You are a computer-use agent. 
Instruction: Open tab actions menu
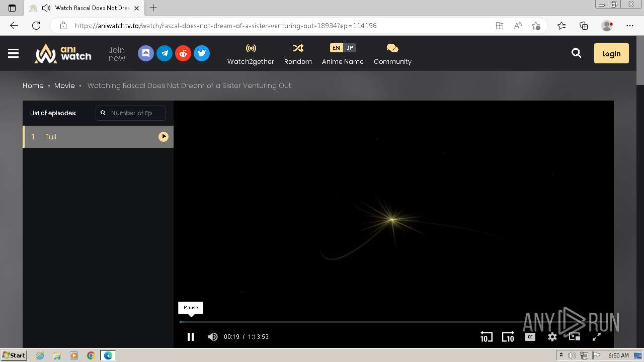(12, 8)
